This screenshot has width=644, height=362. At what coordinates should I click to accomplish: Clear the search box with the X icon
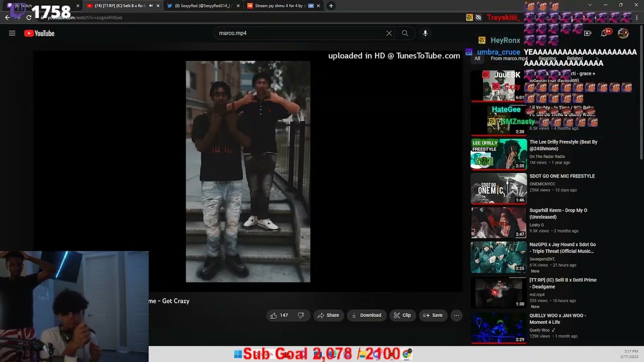point(389,33)
